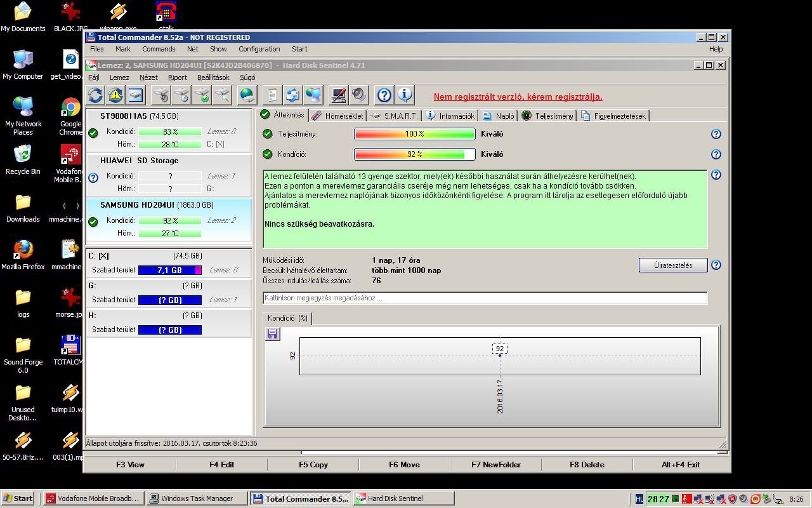Viewport: 812px width, 508px height.
Task: Switch to Vodafone Mobile Broadband taskbar item
Action: point(93,498)
